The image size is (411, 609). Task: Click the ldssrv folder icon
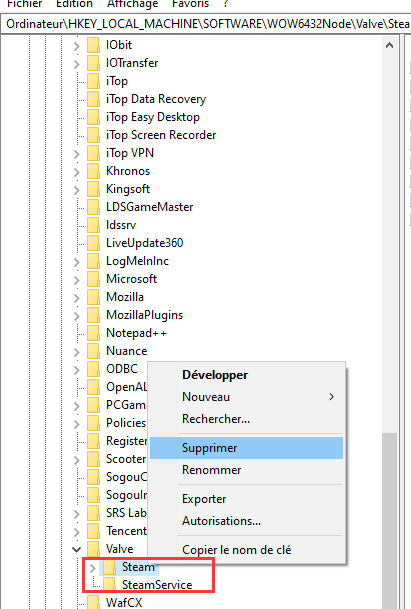tap(93, 225)
